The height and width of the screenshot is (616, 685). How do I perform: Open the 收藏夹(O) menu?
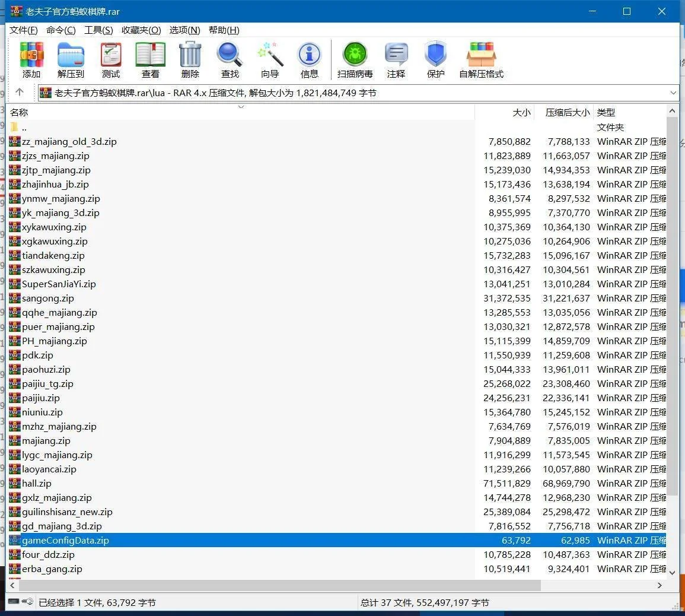141,30
